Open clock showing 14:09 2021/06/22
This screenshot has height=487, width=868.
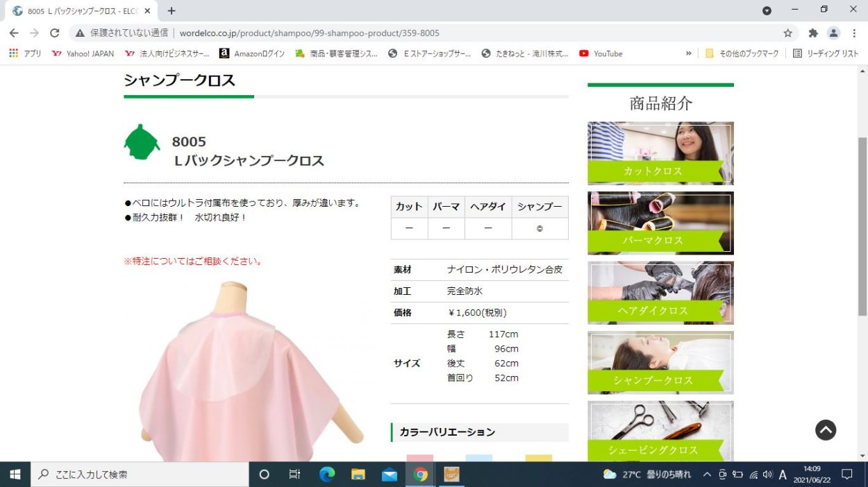(811, 475)
